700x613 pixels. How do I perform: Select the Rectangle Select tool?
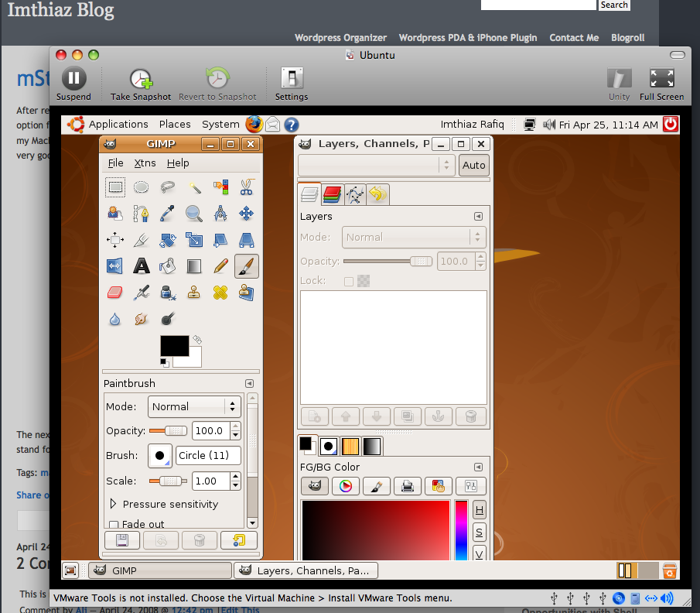115,187
